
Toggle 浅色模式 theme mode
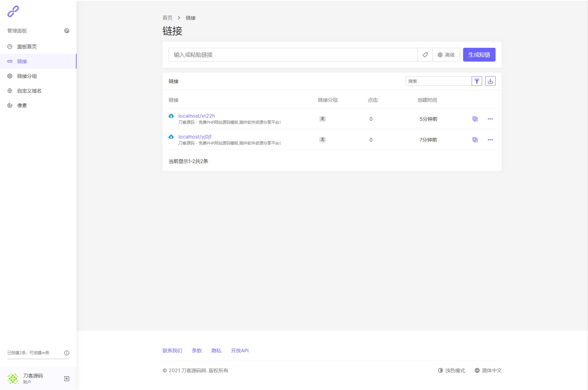(x=451, y=370)
